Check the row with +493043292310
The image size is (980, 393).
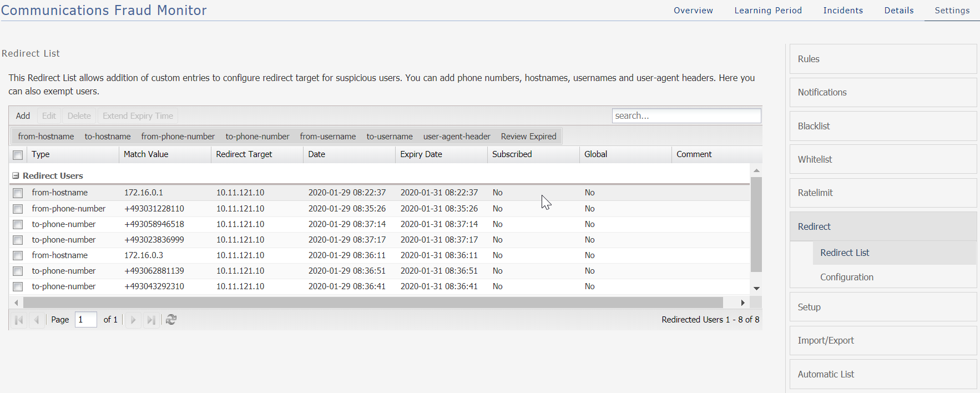click(18, 286)
